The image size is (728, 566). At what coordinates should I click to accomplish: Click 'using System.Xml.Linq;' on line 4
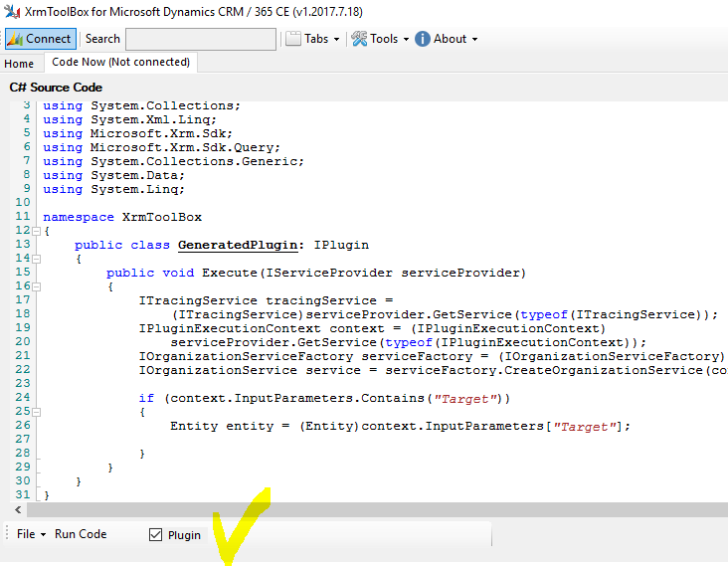(x=130, y=119)
